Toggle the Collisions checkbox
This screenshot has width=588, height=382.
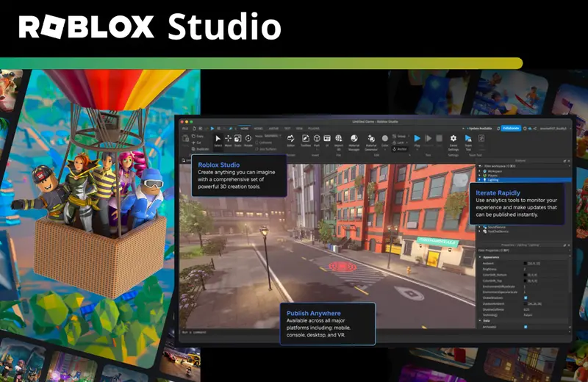(257, 143)
